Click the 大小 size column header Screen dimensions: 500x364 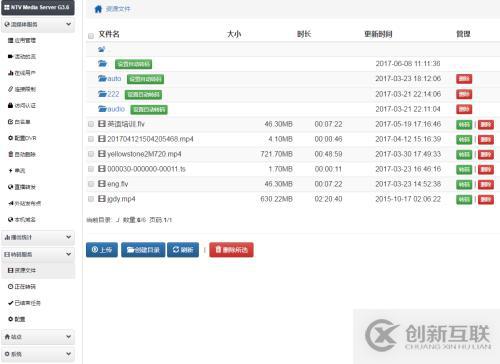click(x=234, y=34)
